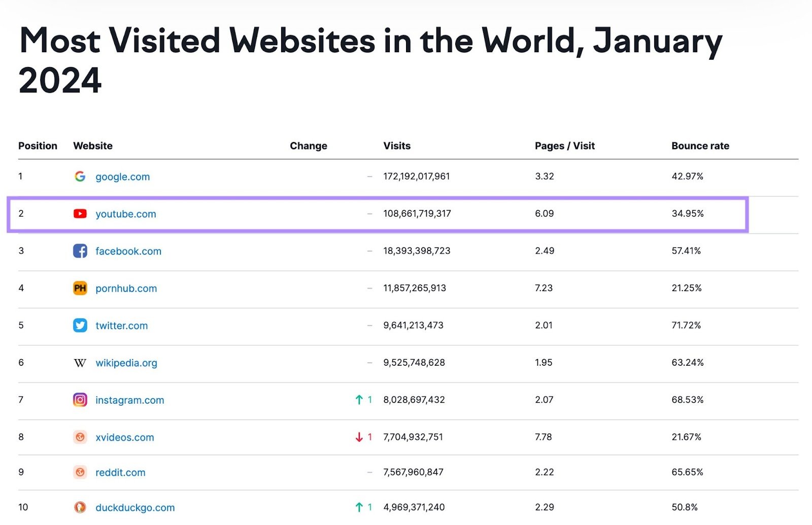
Task: Click the Pornhub PH icon
Action: pyautogui.click(x=80, y=288)
